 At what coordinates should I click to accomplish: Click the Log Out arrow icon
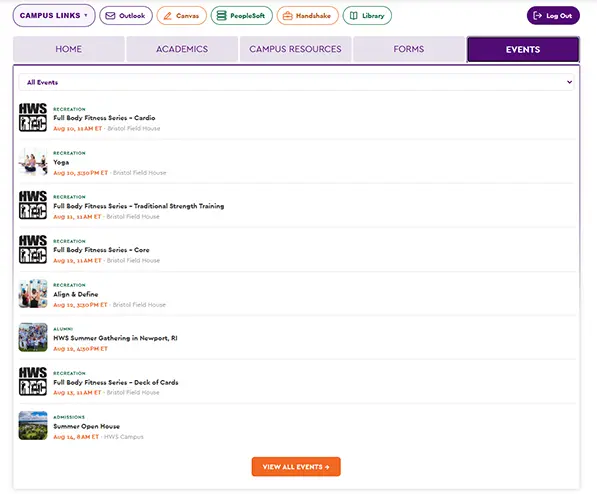click(537, 16)
